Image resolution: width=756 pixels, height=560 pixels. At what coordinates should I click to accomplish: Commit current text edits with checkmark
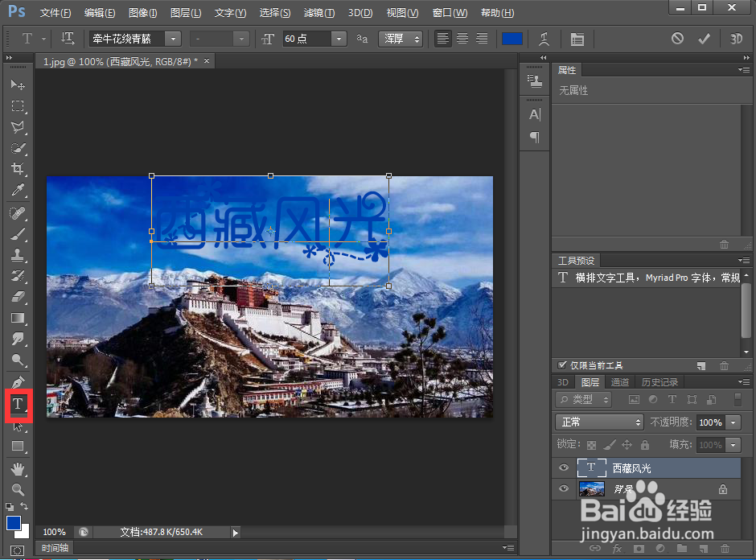click(704, 39)
